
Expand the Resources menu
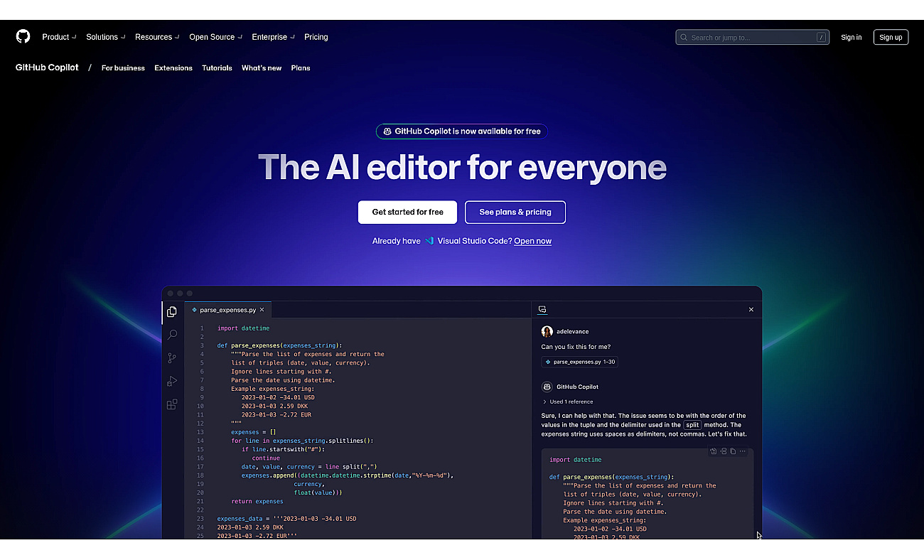click(156, 37)
